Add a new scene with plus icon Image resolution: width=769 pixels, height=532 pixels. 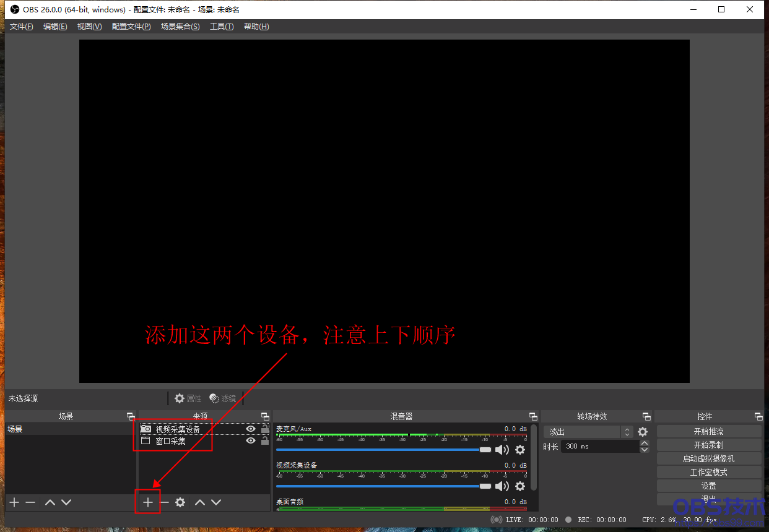click(14, 502)
